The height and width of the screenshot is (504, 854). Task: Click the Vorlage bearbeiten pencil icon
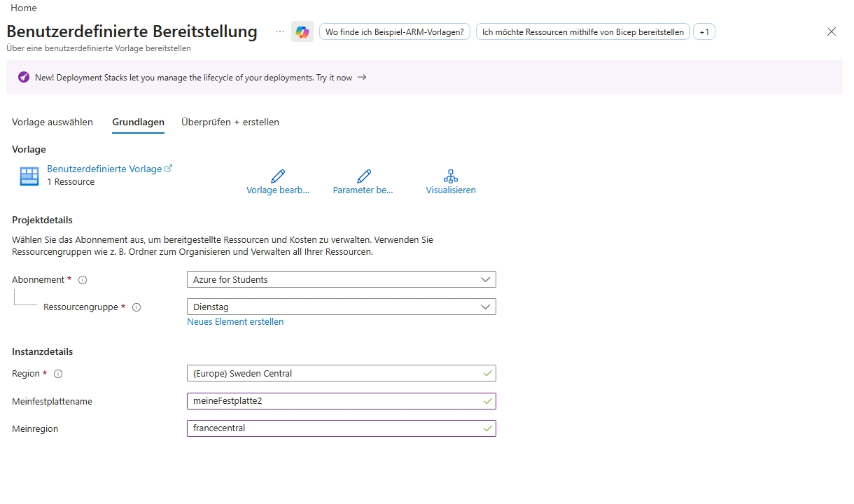[x=278, y=176]
